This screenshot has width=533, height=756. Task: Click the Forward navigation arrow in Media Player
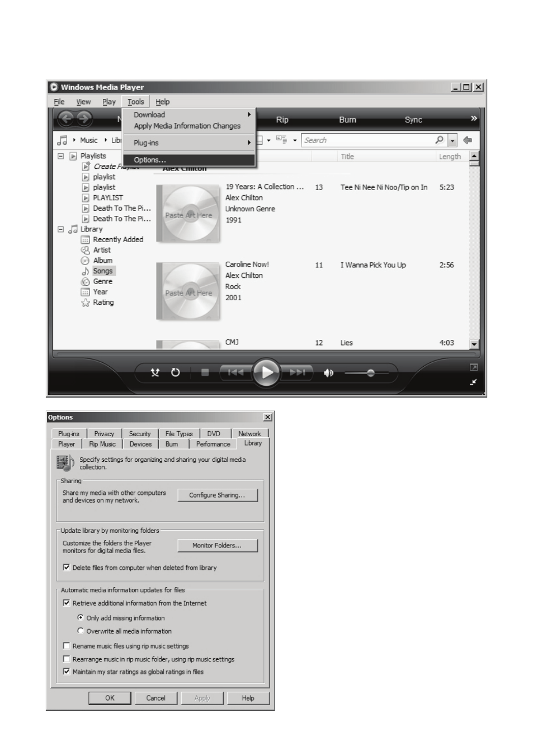[84, 119]
